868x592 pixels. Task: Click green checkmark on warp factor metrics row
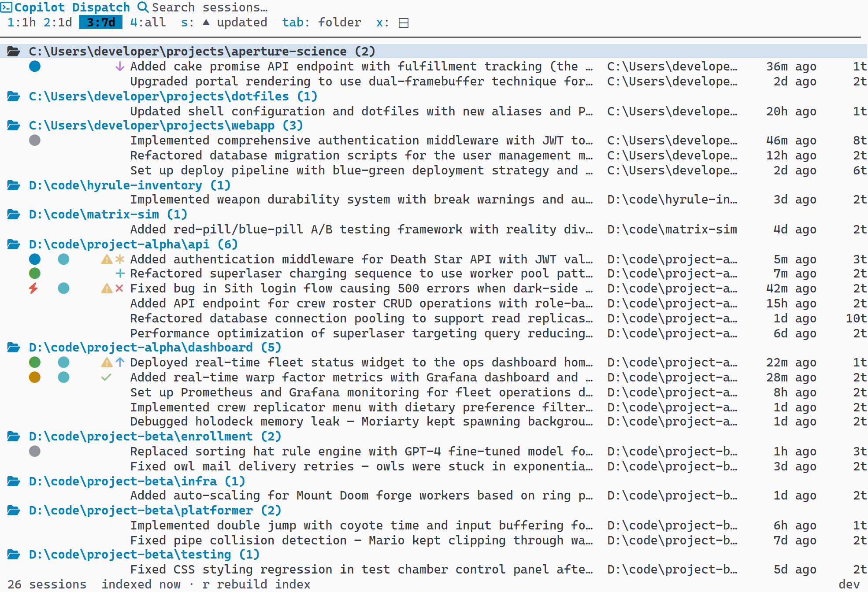(x=106, y=377)
